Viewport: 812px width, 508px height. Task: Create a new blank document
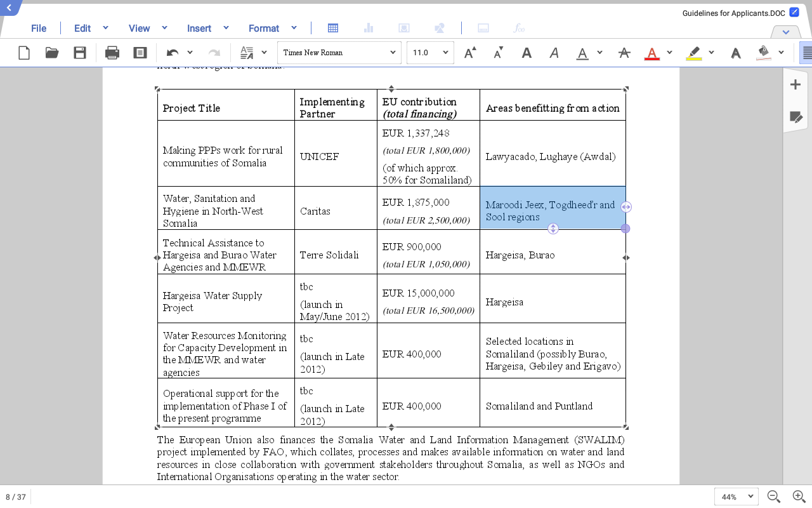click(x=24, y=53)
